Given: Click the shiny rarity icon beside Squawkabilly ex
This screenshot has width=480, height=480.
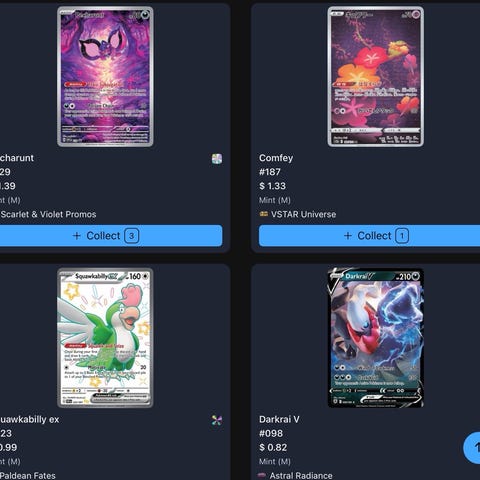Looking at the screenshot, I should pos(217,420).
